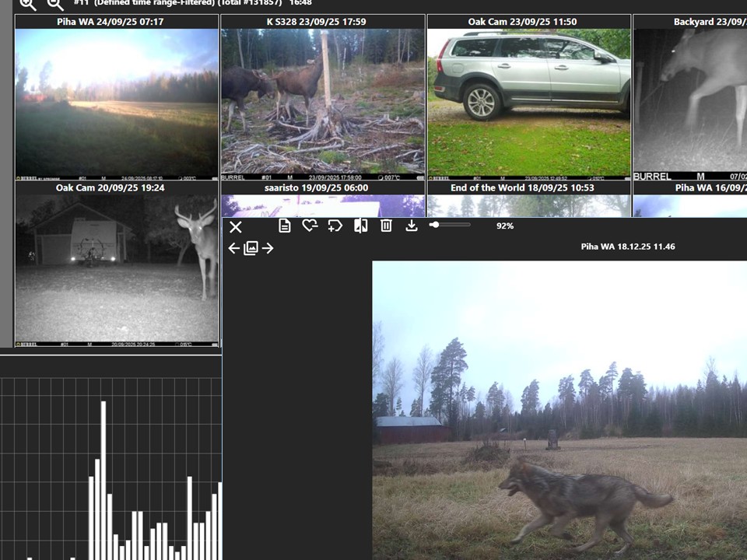Open the Backyard night moose thumbnail
This screenshot has height=560, width=747.
[690, 104]
